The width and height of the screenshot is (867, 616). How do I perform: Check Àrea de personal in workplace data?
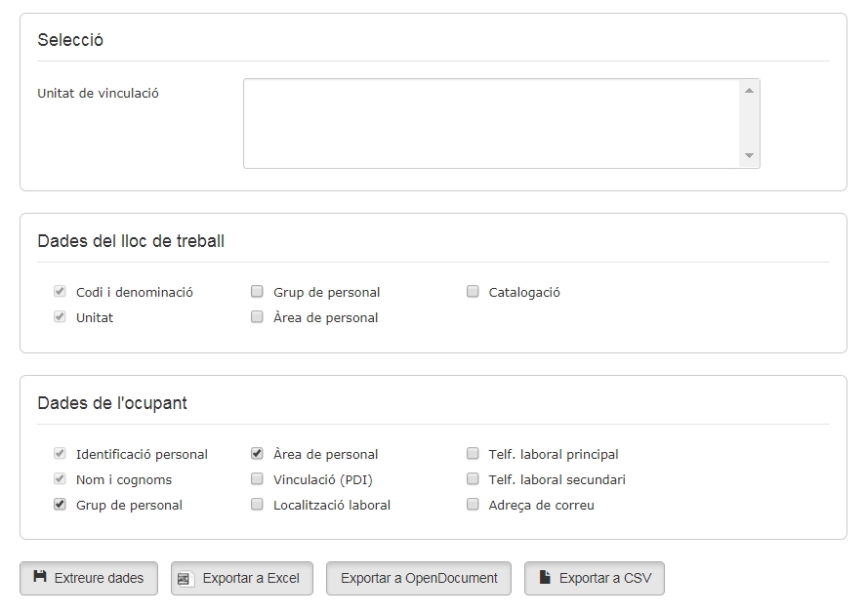tap(257, 316)
